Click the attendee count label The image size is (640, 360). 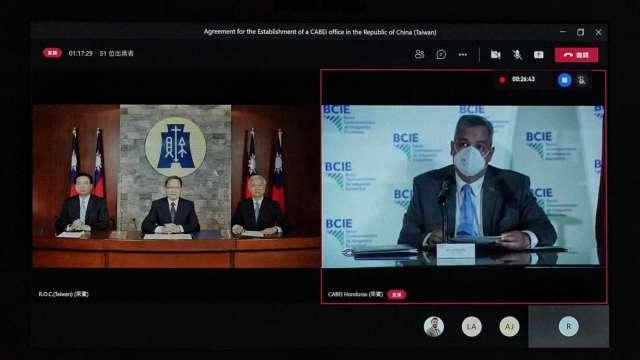pyautogui.click(x=117, y=53)
